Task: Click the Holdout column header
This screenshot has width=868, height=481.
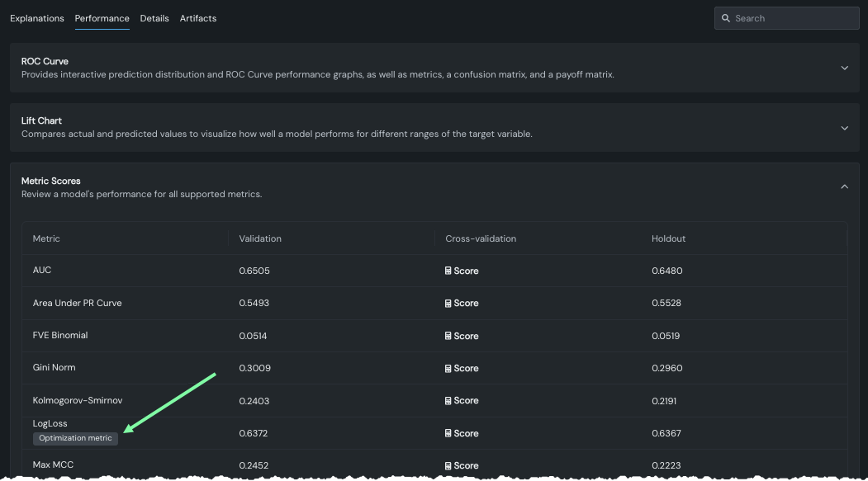Action: point(668,238)
